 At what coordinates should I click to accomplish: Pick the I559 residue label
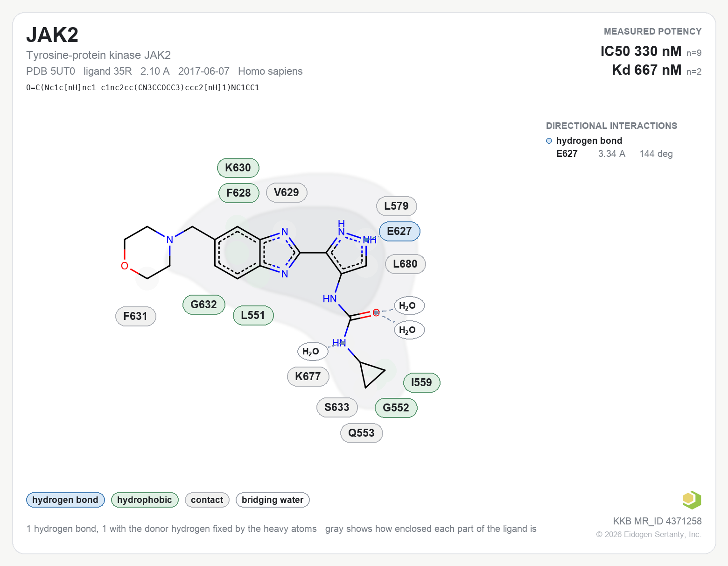(421, 382)
